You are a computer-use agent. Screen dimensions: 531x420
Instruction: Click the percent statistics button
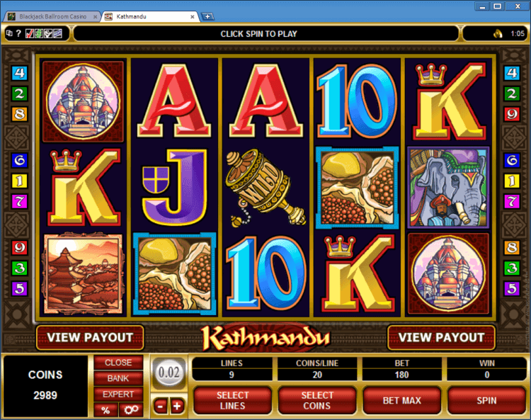(105, 410)
